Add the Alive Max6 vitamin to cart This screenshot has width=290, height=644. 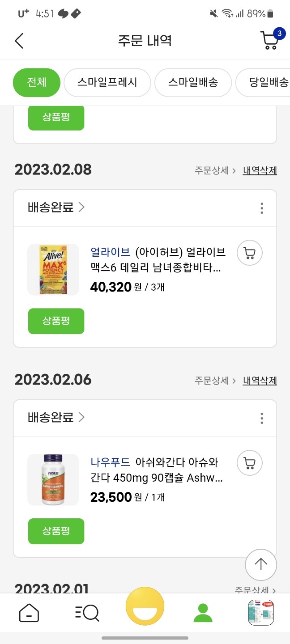tap(249, 253)
